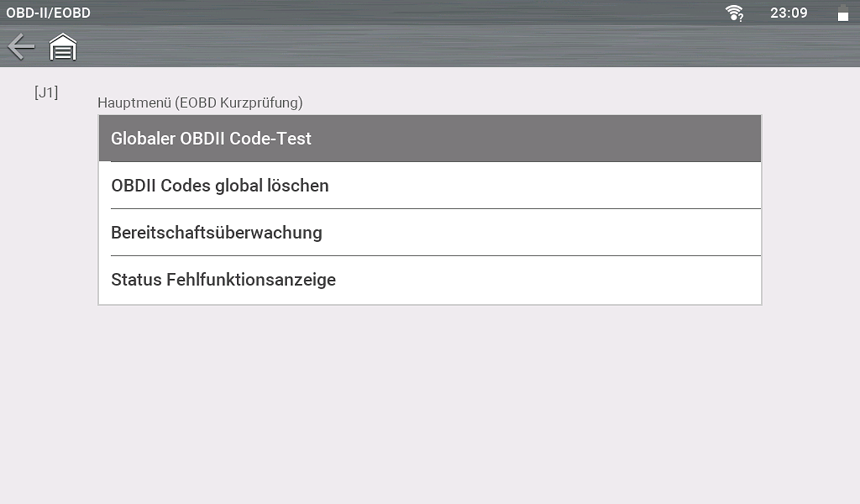The width and height of the screenshot is (860, 504).
Task: Click the [J1] connector label
Action: coord(46,92)
